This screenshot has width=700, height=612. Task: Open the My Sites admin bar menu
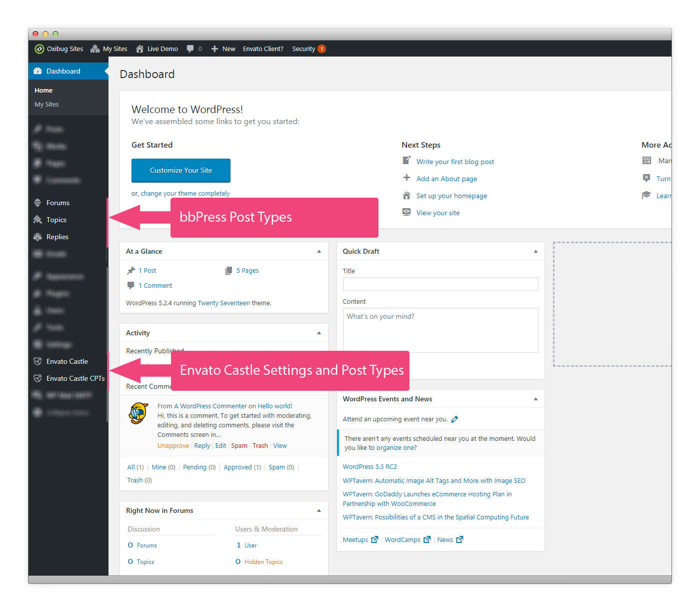coord(114,49)
